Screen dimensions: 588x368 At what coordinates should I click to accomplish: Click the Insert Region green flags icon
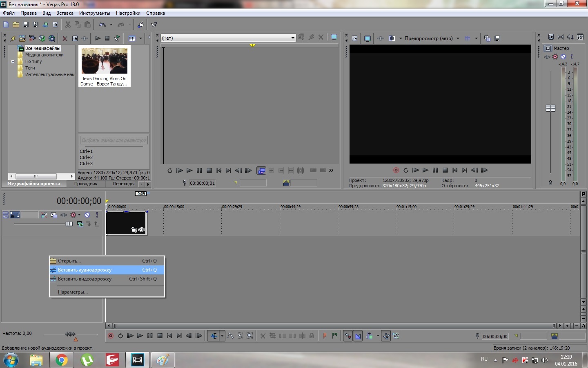click(335, 336)
